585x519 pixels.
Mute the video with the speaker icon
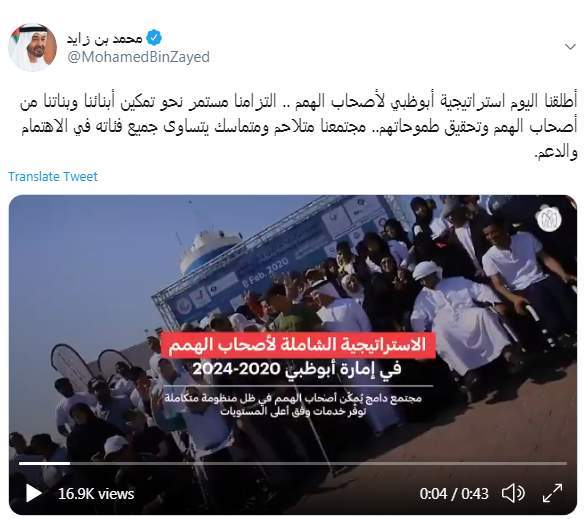[x=513, y=493]
